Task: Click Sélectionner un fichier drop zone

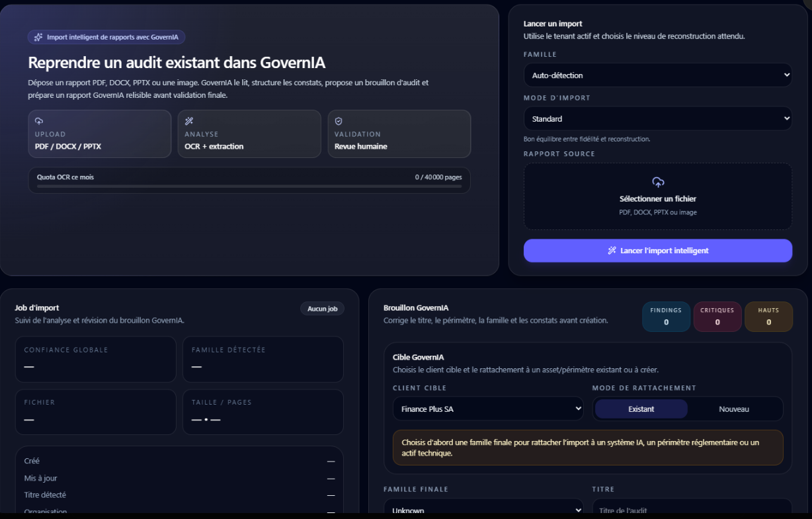Action: click(658, 196)
